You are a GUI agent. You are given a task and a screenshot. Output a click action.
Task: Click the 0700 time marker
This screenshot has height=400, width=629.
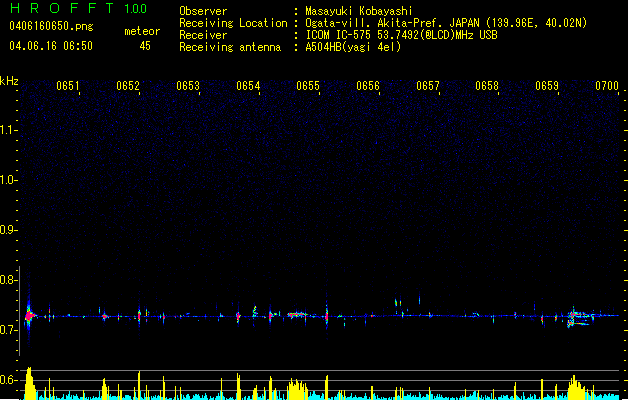pos(607,86)
